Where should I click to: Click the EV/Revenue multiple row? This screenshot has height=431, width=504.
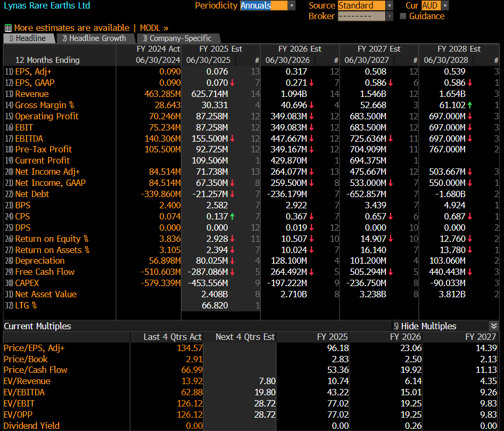250,381
